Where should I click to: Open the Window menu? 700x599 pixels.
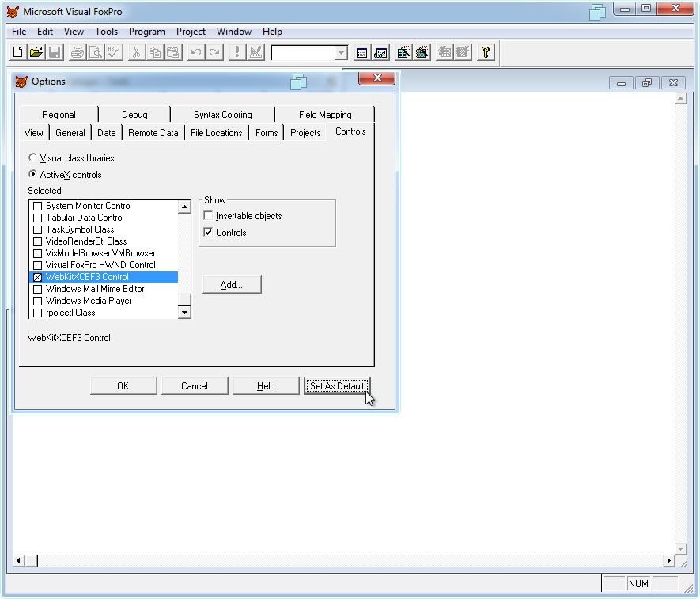[234, 32]
